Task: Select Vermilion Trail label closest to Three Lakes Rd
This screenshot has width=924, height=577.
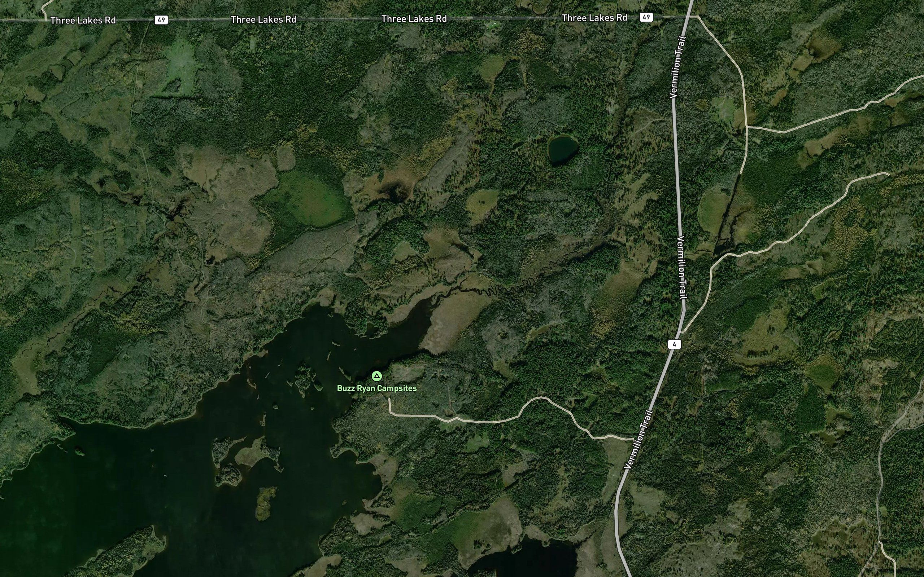Action: click(678, 67)
